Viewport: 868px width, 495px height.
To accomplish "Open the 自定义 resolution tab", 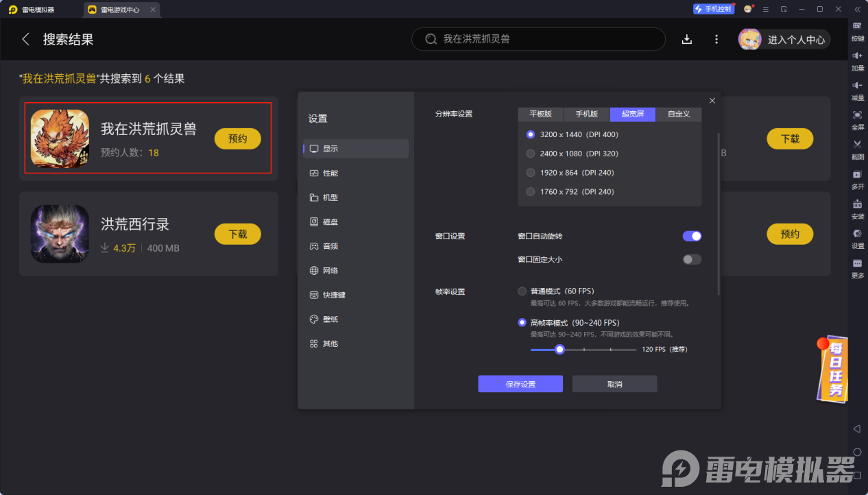I will tap(679, 114).
